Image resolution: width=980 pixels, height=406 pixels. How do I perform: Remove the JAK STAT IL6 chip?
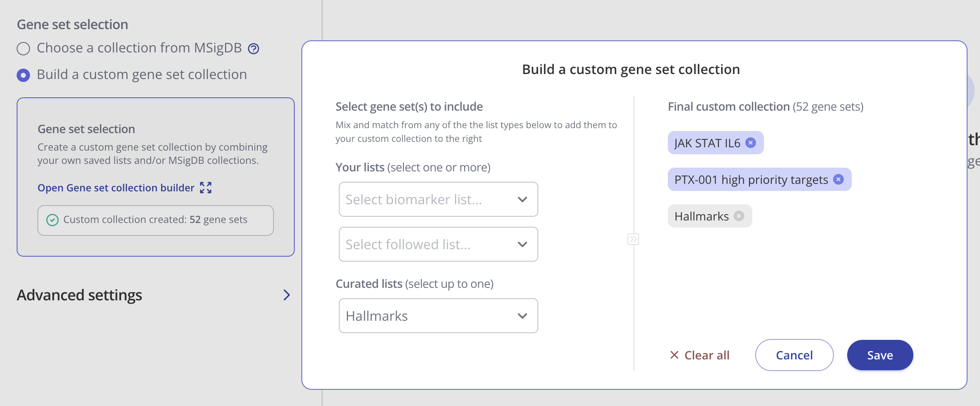pos(751,143)
